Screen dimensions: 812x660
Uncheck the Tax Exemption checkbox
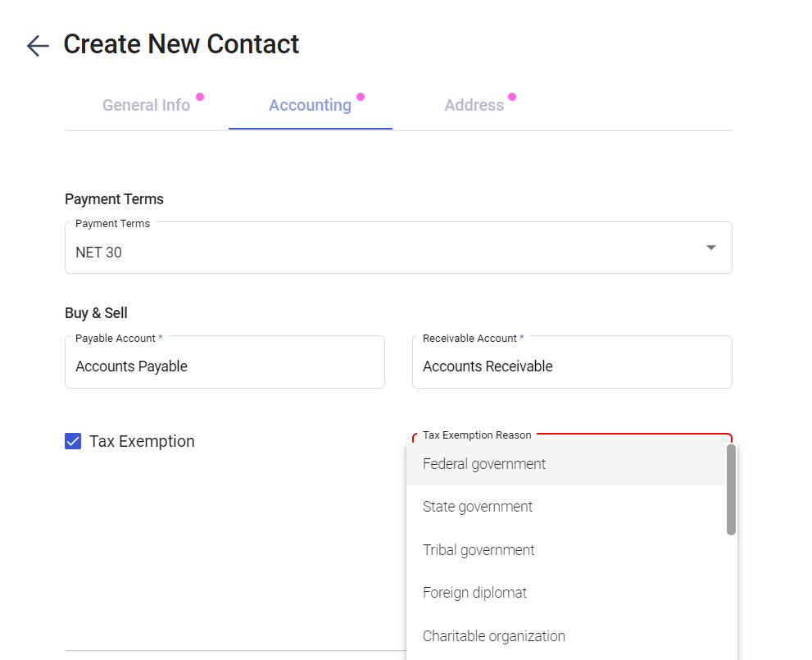tap(73, 441)
